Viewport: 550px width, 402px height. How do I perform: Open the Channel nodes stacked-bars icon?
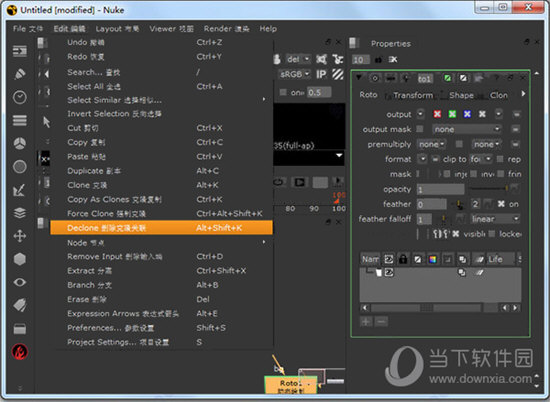coord(20,120)
